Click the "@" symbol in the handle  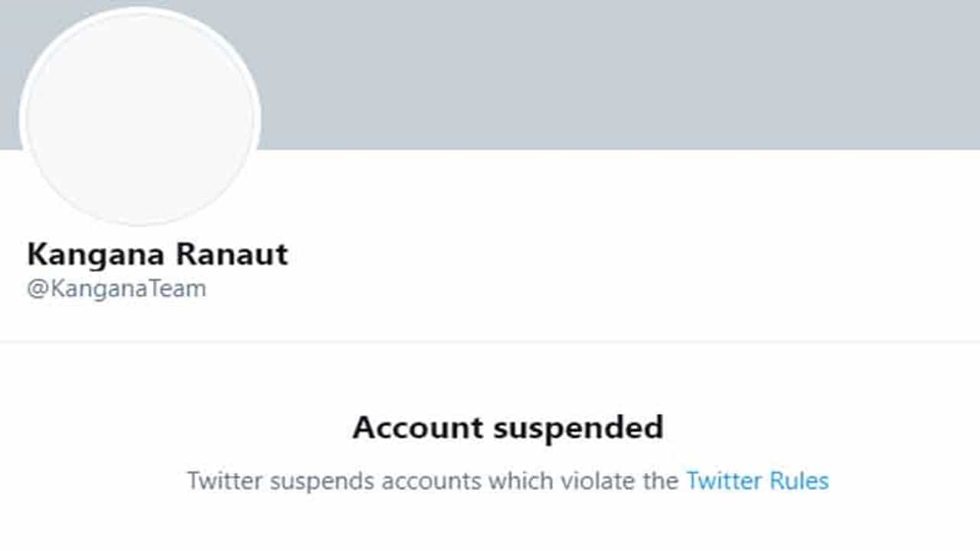click(35, 289)
